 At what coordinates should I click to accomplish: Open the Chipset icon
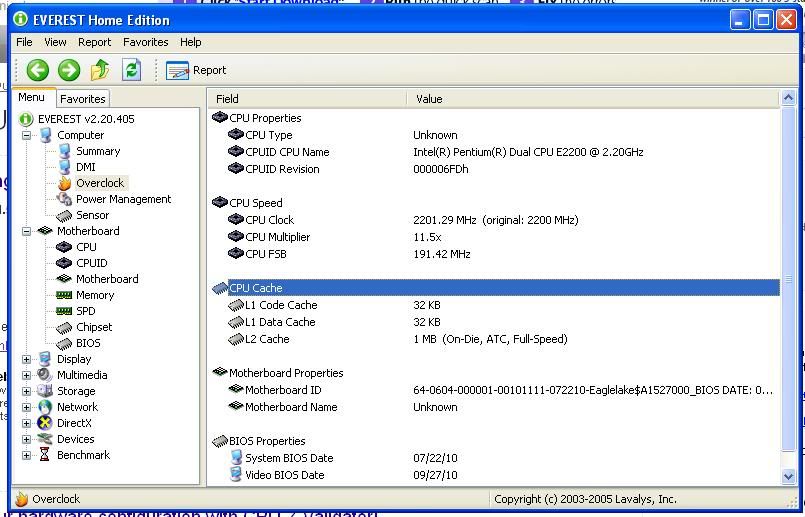64,328
